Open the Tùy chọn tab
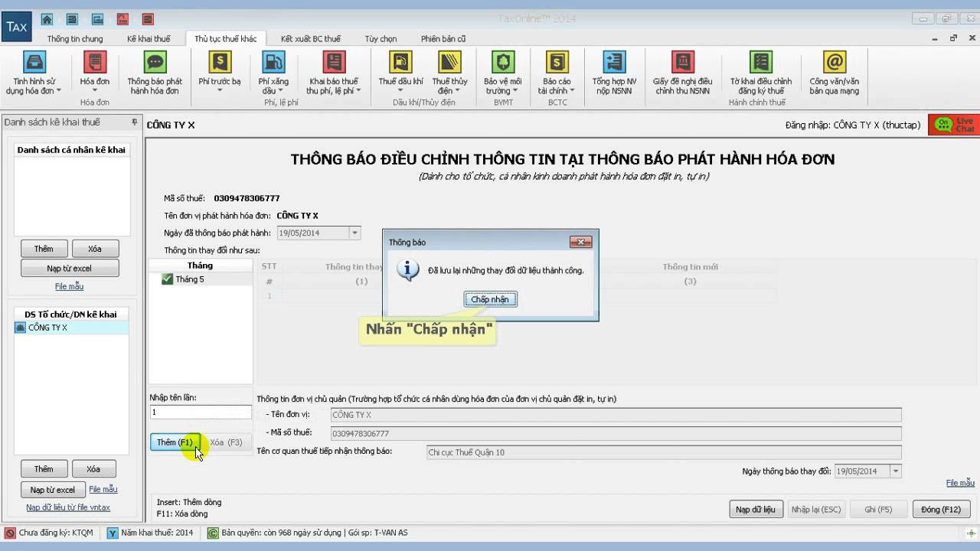Screen dimensions: 980x551 pos(381,39)
